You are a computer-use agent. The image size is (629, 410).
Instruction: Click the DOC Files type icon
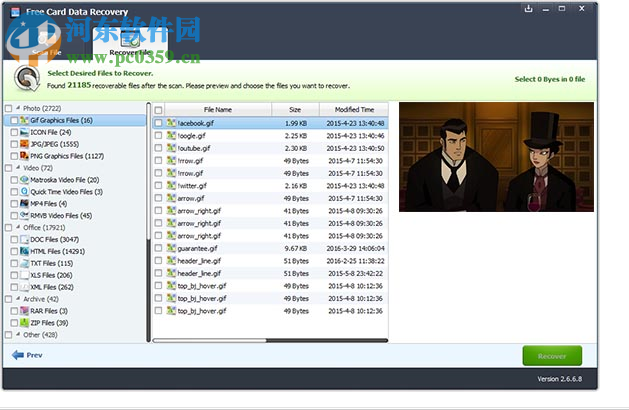24,240
